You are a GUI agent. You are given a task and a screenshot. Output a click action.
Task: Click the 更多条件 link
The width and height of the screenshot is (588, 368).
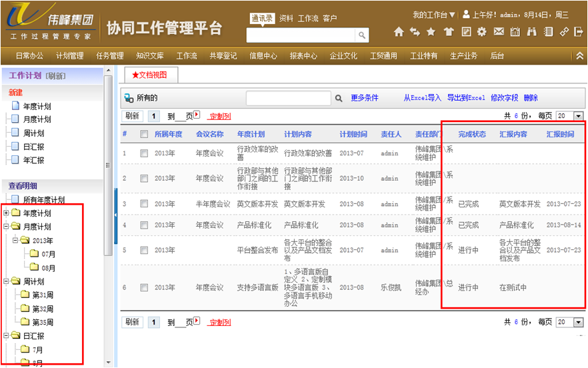point(365,98)
